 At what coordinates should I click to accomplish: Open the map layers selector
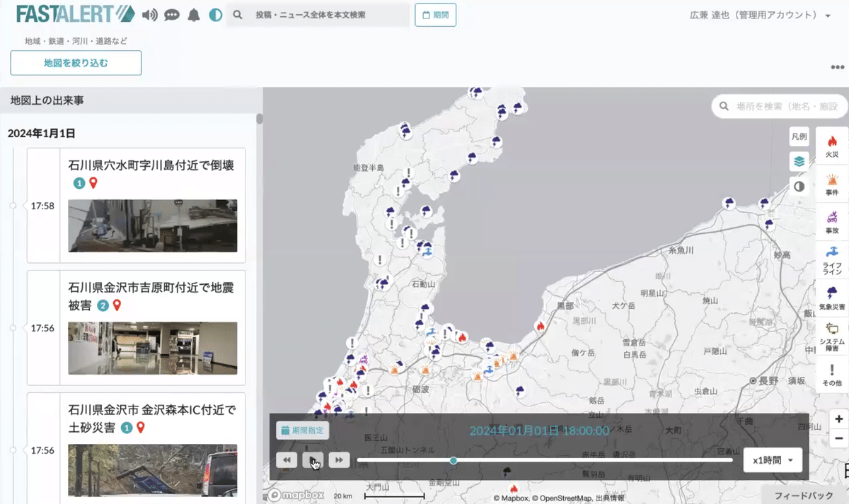coord(799,161)
